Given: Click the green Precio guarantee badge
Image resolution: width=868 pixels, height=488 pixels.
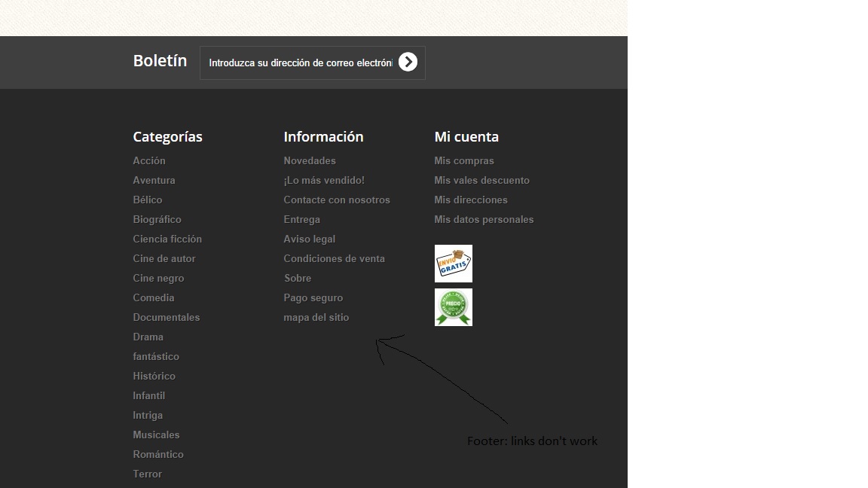Looking at the screenshot, I should click(454, 307).
